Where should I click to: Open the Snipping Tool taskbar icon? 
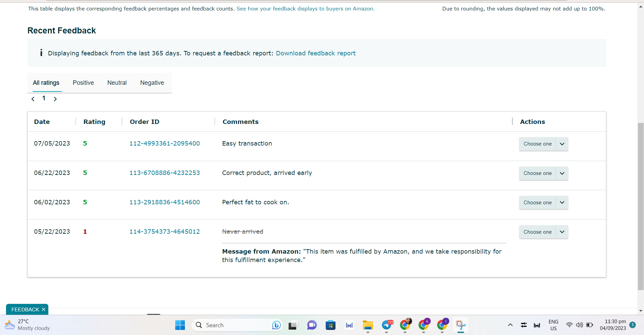pos(461,325)
